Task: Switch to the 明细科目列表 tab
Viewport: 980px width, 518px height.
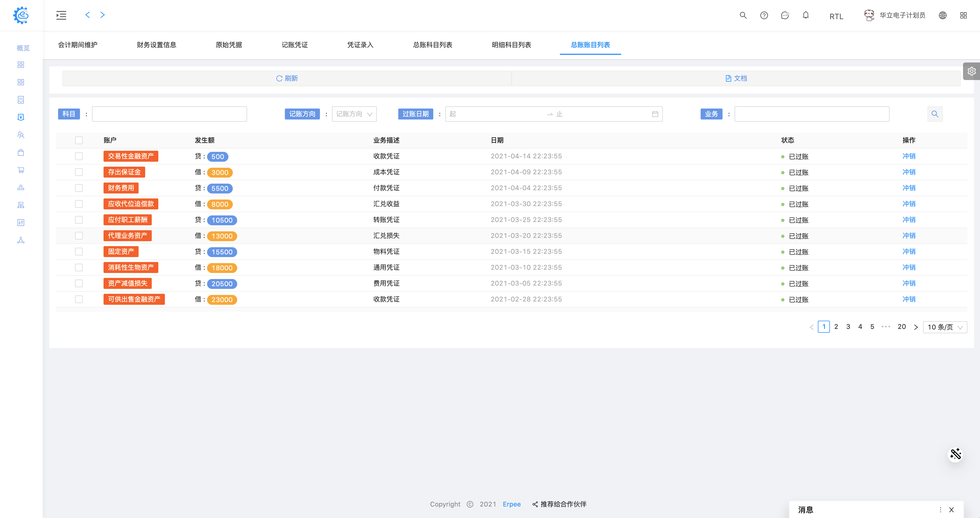Action: (x=511, y=45)
